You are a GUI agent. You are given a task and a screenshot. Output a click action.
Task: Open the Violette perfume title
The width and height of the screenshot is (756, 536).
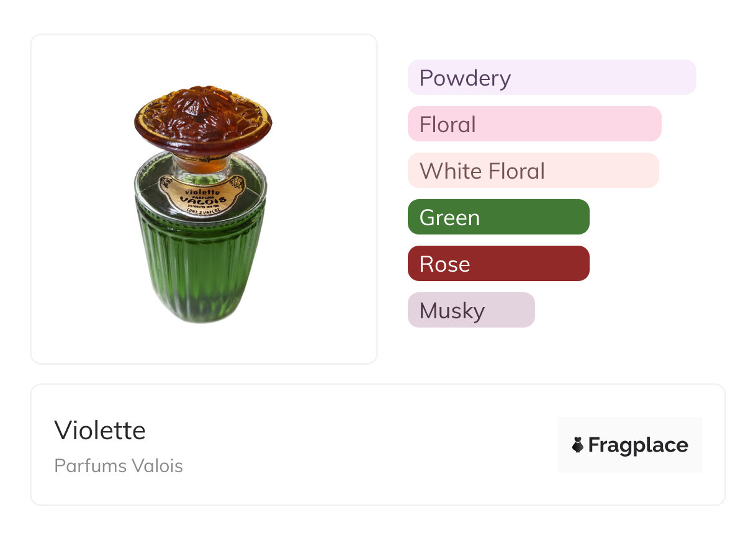tap(100, 430)
